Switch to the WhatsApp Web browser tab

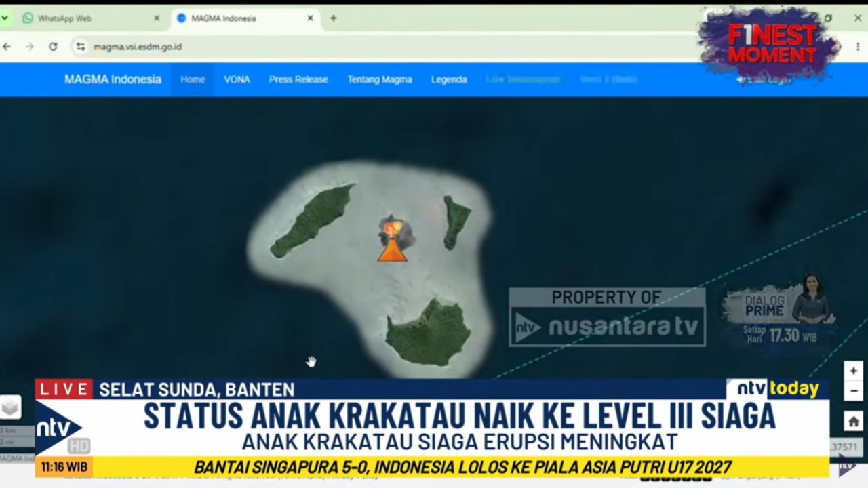(88, 18)
